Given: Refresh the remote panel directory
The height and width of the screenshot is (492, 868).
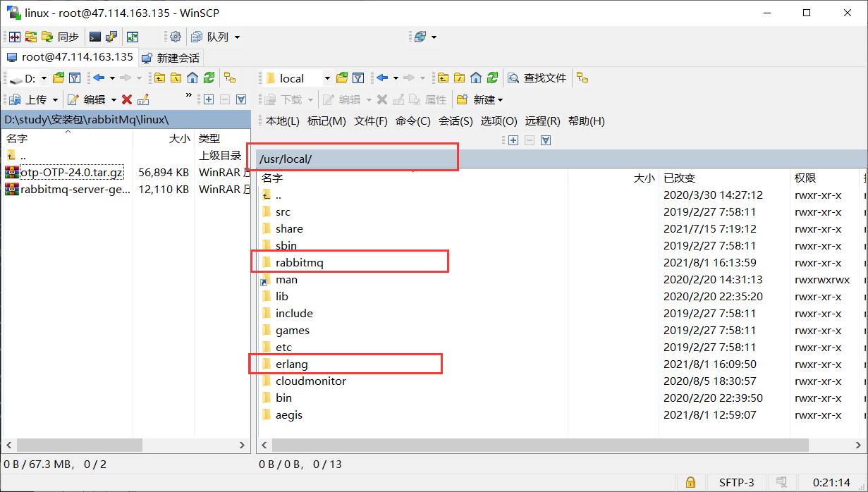Looking at the screenshot, I should pyautogui.click(x=492, y=78).
